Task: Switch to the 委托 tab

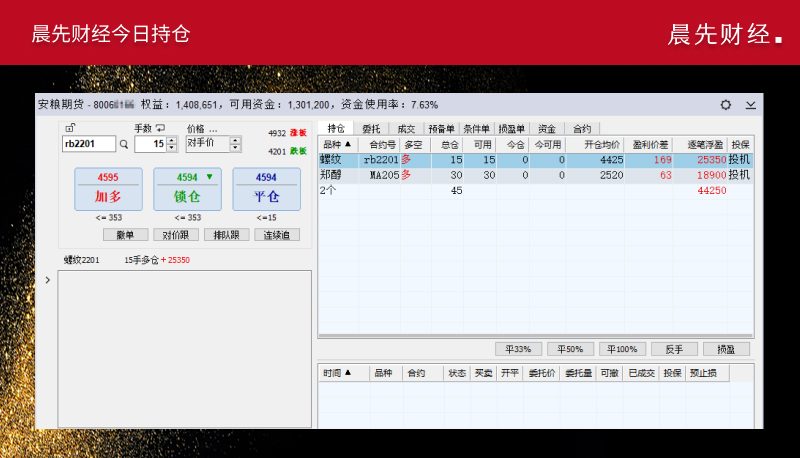Action: [370, 129]
